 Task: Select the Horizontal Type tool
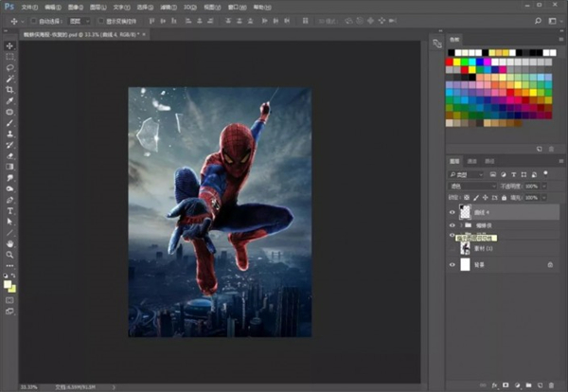point(9,210)
